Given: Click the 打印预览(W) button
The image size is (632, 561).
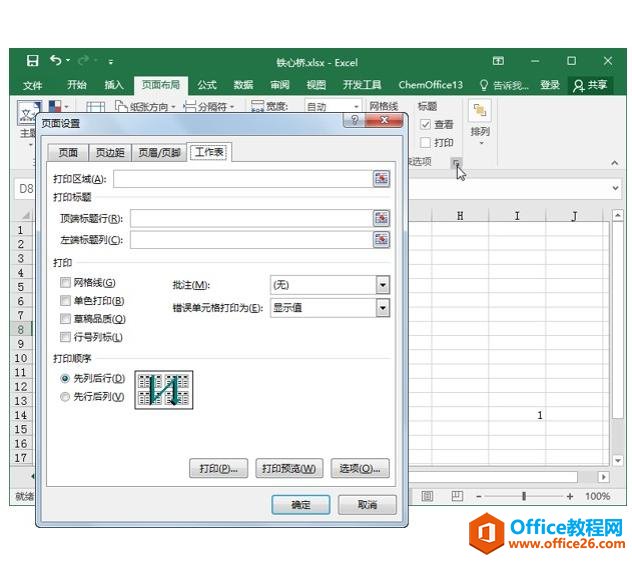Looking at the screenshot, I should point(289,468).
